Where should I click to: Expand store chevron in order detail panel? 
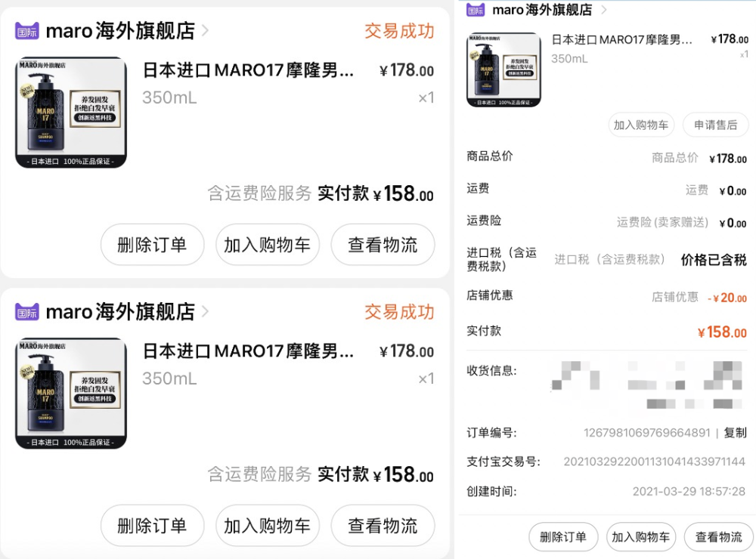(x=603, y=10)
